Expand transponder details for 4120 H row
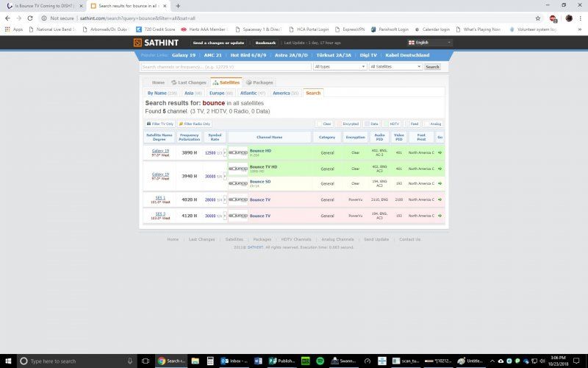 click(x=225, y=216)
